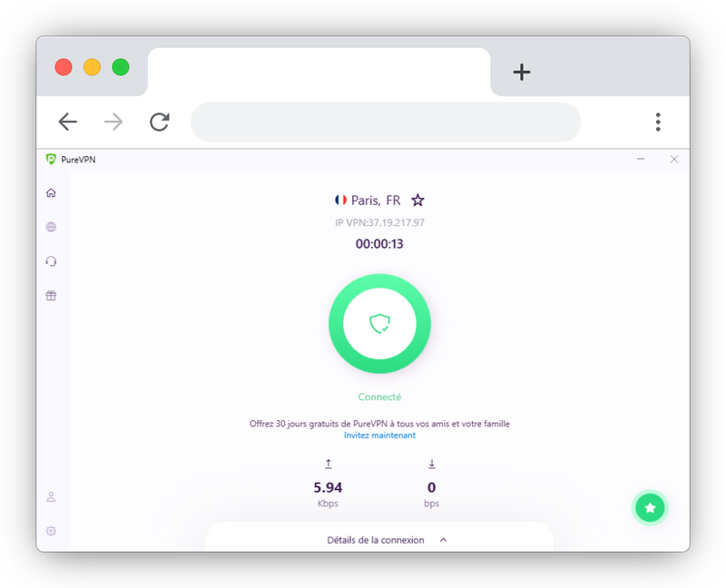Click the Invitez maintenant link
This screenshot has width=726, height=588.
click(x=379, y=436)
